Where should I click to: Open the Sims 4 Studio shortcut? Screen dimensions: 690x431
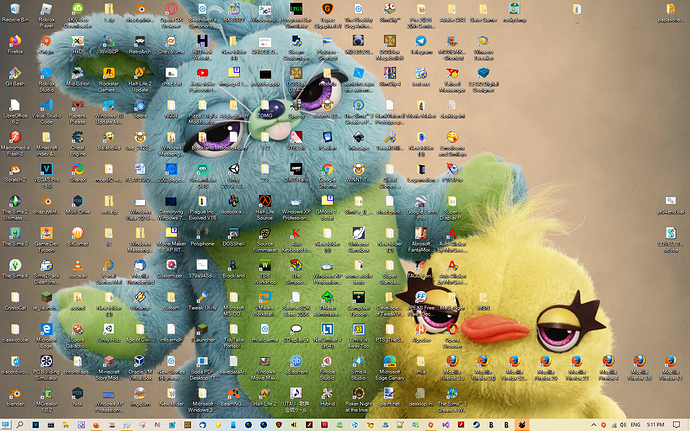tap(358, 368)
